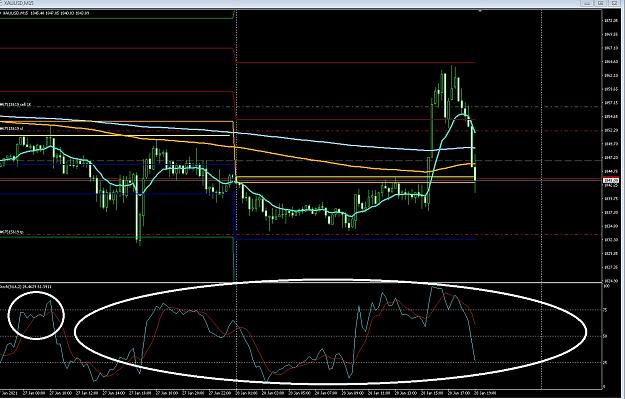Click the tp order level label

click(12, 232)
